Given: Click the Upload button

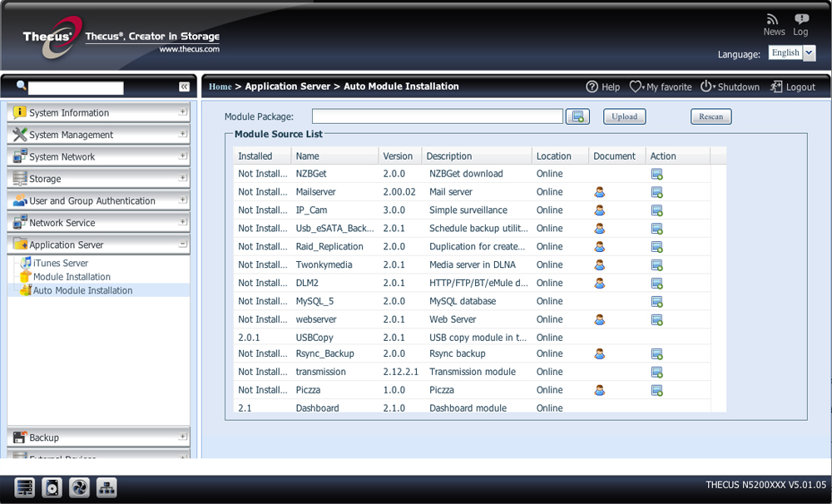Looking at the screenshot, I should point(625,116).
